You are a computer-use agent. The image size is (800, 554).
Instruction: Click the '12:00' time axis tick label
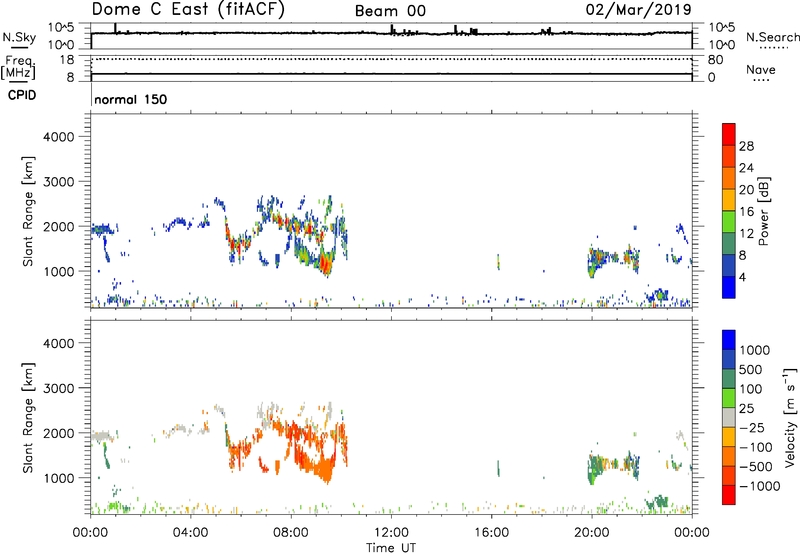click(x=391, y=533)
